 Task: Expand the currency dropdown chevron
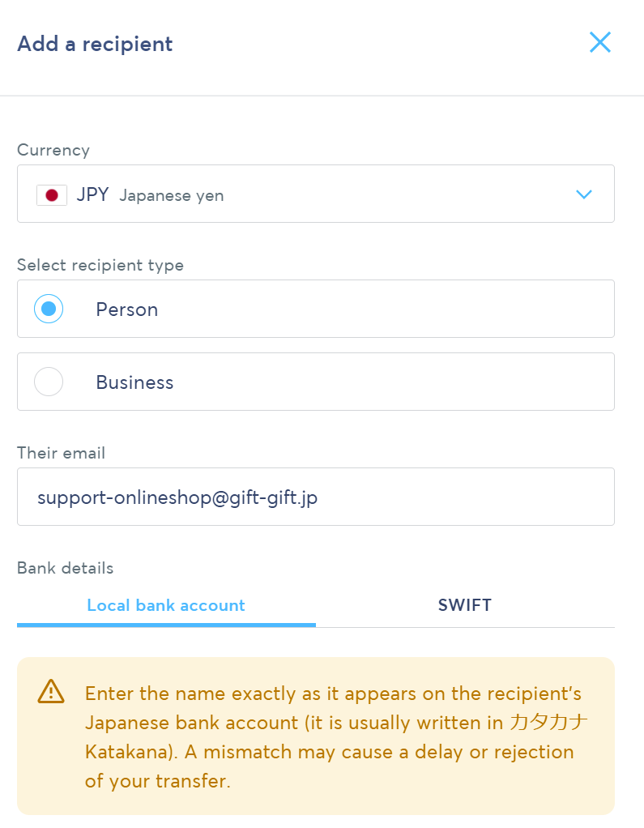[x=583, y=194]
